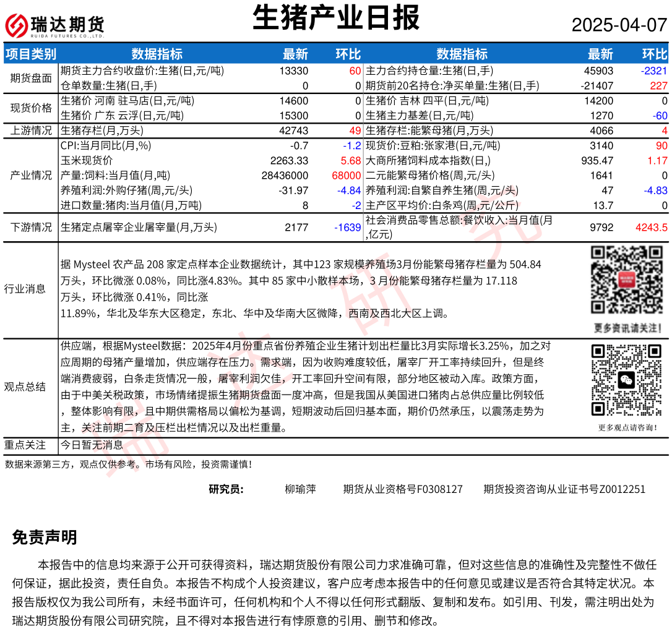Select the open interest value 45903
This screenshot has height=629, width=672.
599,71
